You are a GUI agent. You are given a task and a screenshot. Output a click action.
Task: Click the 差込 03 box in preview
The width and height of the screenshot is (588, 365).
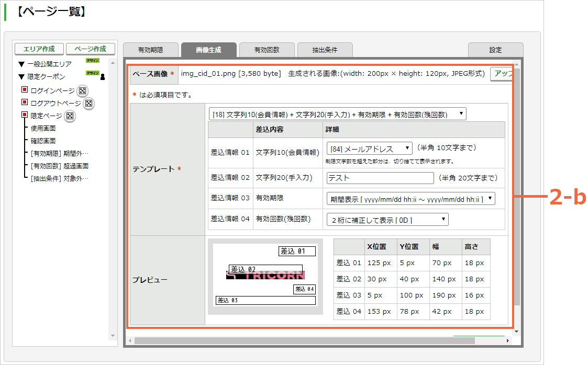pos(265,300)
